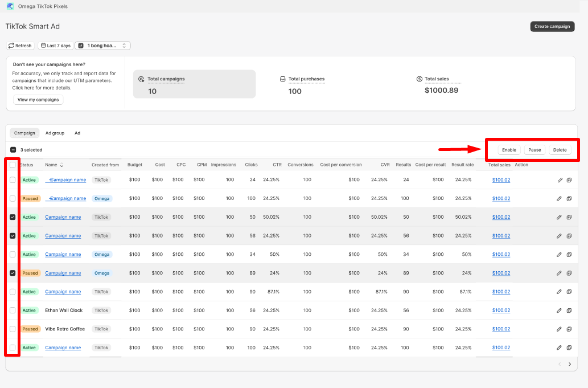The image size is (588, 388).
Task: Click the View my campaigns button
Action: click(x=38, y=100)
